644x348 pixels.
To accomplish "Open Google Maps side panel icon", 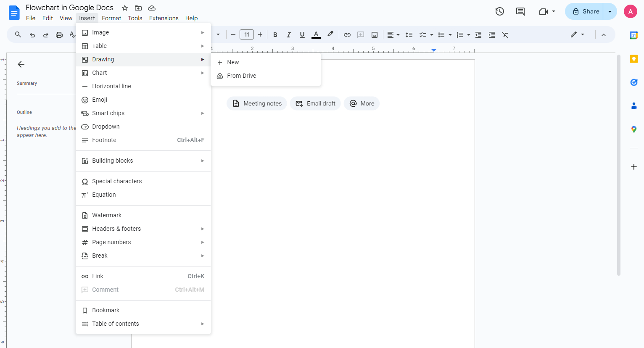I will 634,129.
